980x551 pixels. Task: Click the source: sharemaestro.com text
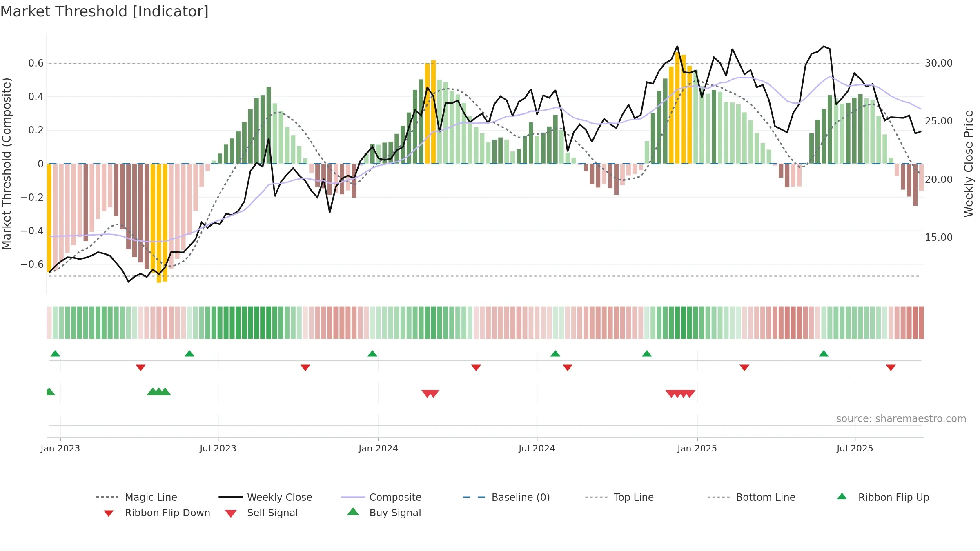tap(901, 419)
